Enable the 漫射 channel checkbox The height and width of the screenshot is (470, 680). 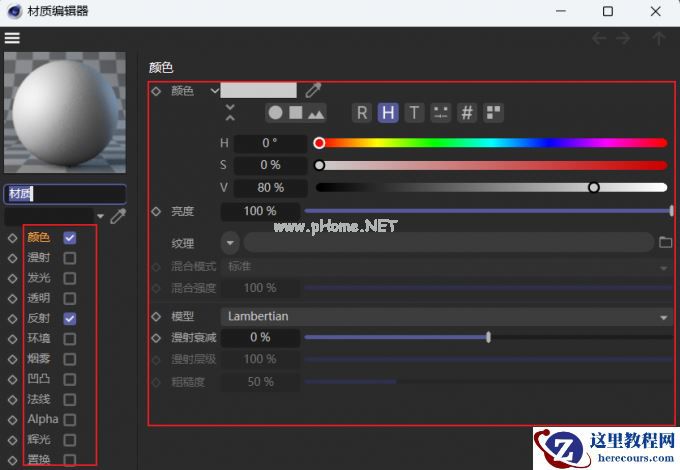point(70,258)
